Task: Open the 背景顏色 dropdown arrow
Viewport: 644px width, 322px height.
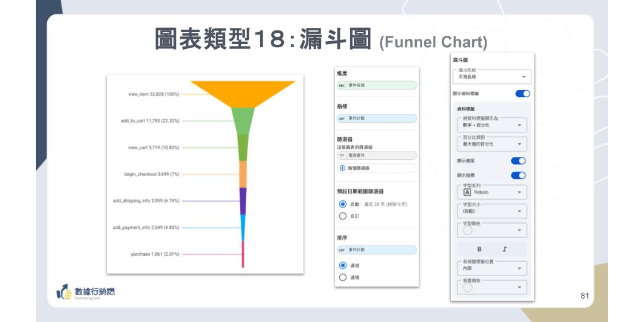Action: pyautogui.click(x=519, y=287)
